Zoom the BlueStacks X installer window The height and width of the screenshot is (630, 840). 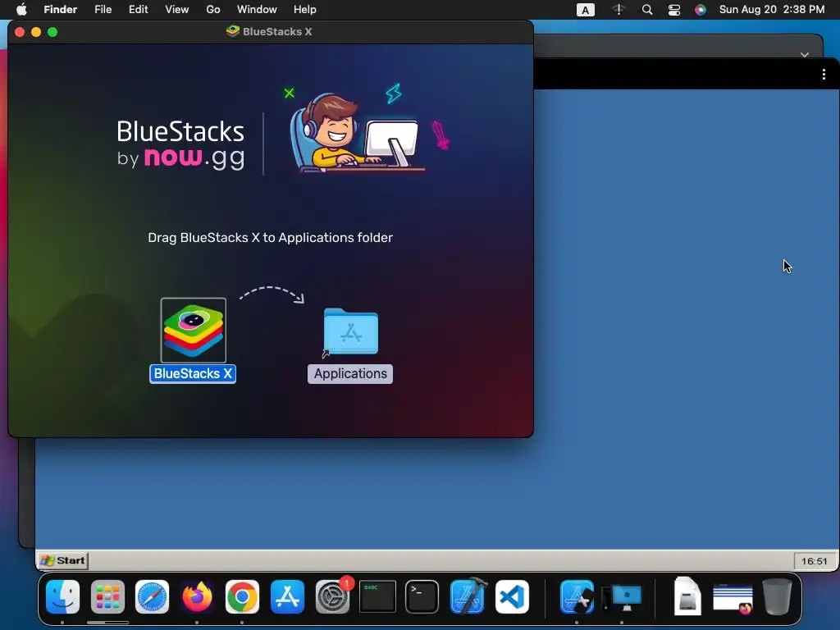click(52, 32)
